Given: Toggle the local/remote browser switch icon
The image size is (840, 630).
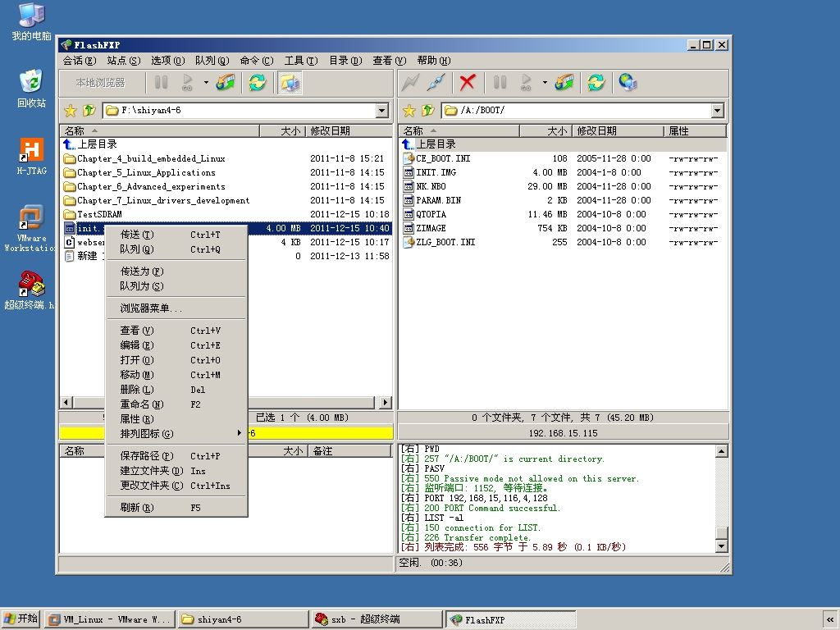Looking at the screenshot, I should point(290,83).
